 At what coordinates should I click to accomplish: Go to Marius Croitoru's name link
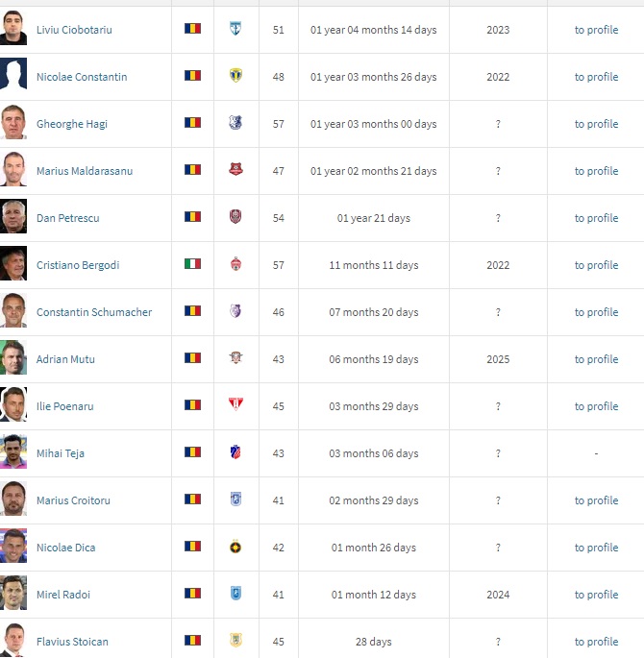[x=74, y=500]
